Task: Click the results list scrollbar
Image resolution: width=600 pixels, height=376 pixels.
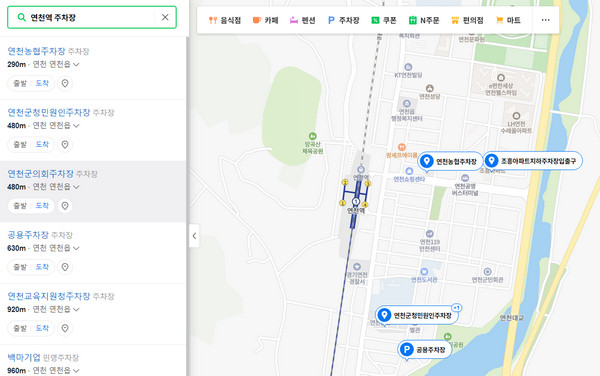Action: (x=188, y=207)
